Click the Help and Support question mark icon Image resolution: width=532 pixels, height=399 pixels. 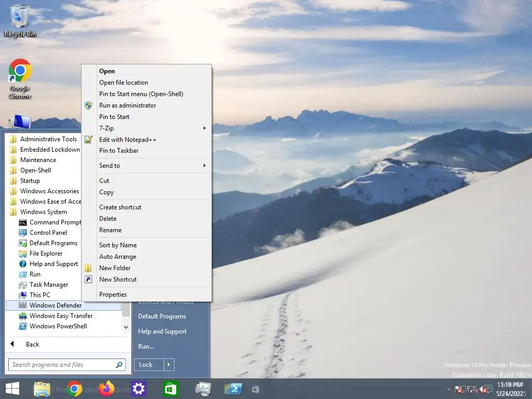pos(23,264)
